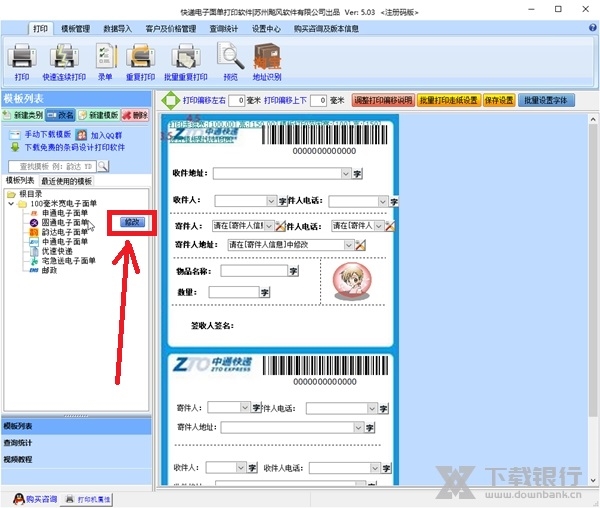Open the top 寄件人 dropdown
600x508 pixels.
[x=269, y=226]
